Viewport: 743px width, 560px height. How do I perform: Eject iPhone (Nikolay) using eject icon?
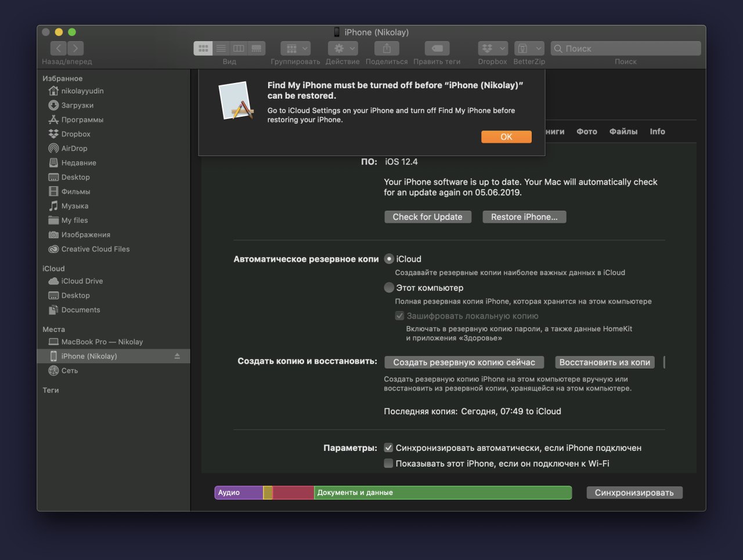[177, 356]
